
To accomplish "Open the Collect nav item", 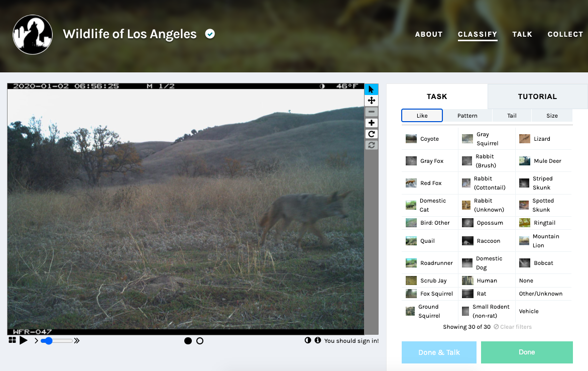I will pyautogui.click(x=565, y=34).
